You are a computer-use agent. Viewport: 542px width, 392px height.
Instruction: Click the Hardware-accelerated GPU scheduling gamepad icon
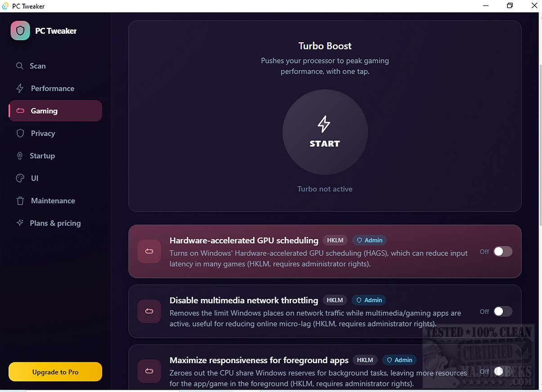point(149,251)
